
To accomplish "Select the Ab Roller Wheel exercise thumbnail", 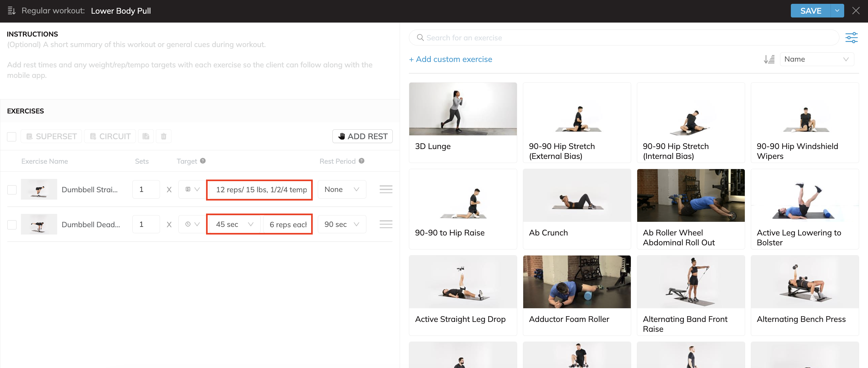I will [x=691, y=196].
